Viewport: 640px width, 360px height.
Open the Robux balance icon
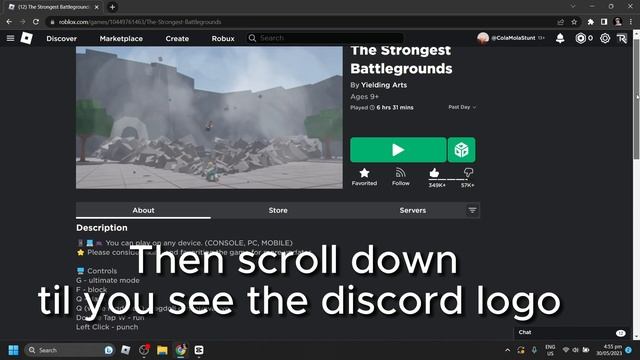click(580, 38)
